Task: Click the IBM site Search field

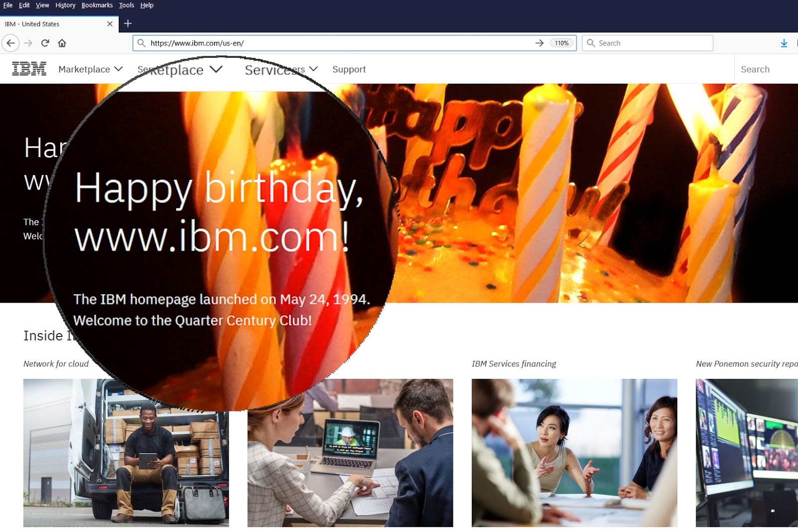Action: (766, 69)
